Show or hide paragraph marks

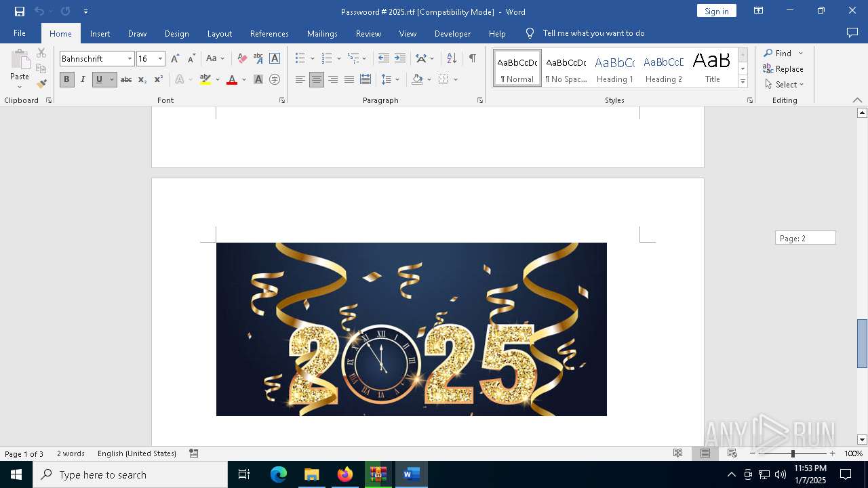pyautogui.click(x=473, y=58)
